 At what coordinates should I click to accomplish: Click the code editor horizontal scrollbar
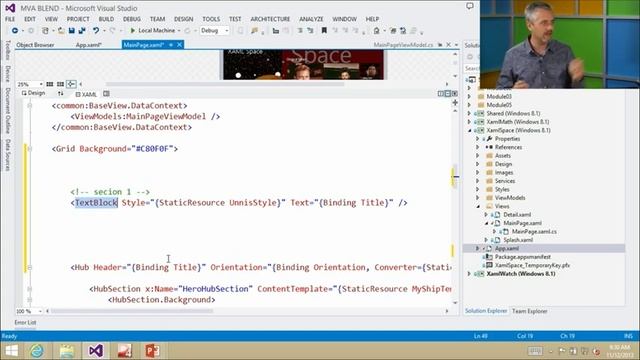click(131, 311)
